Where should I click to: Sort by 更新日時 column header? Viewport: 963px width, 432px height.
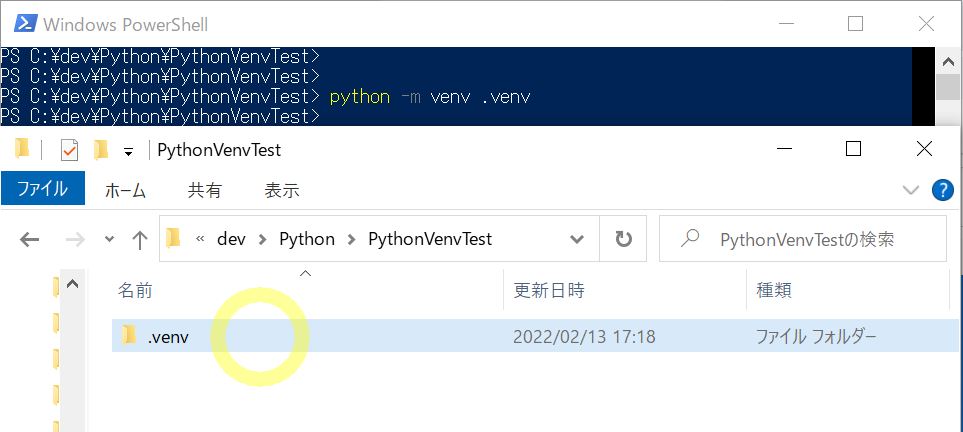coord(549,290)
